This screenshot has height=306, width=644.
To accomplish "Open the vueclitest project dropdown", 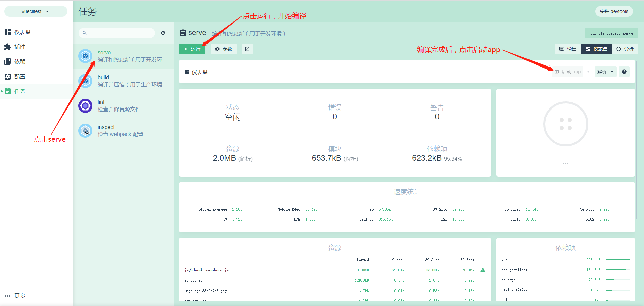I will (36, 11).
